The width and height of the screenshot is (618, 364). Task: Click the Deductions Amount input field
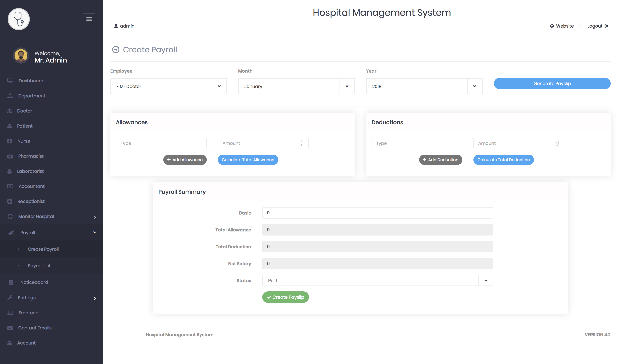(x=519, y=144)
